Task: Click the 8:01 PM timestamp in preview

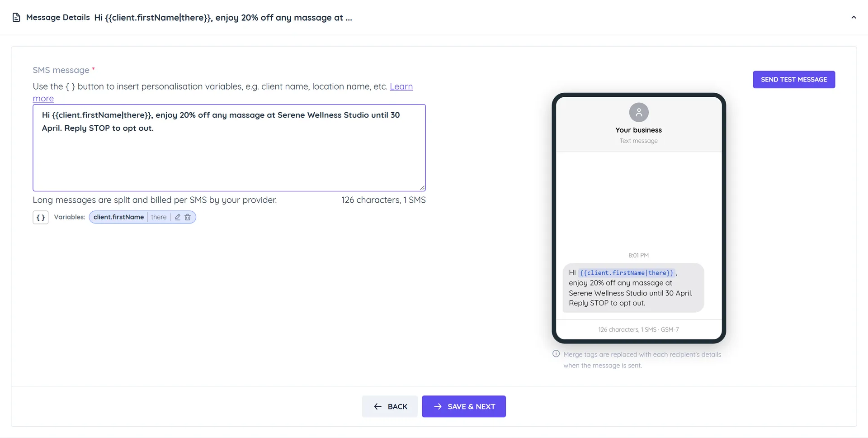Action: pyautogui.click(x=638, y=255)
